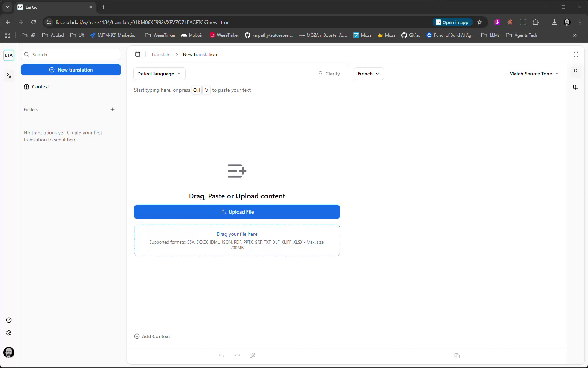Click the Translate breadcrumb
Image resolution: width=588 pixels, height=368 pixels.
[161, 54]
